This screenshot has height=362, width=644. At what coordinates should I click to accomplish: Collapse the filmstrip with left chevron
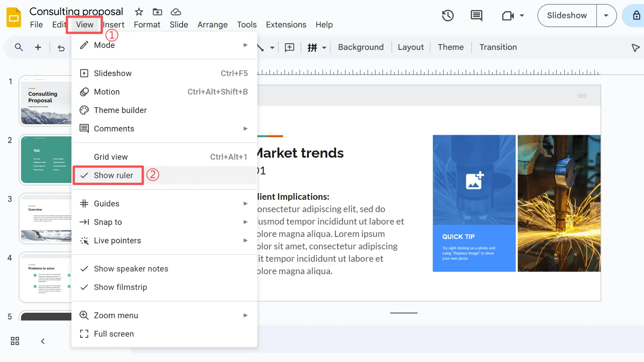[43, 341]
